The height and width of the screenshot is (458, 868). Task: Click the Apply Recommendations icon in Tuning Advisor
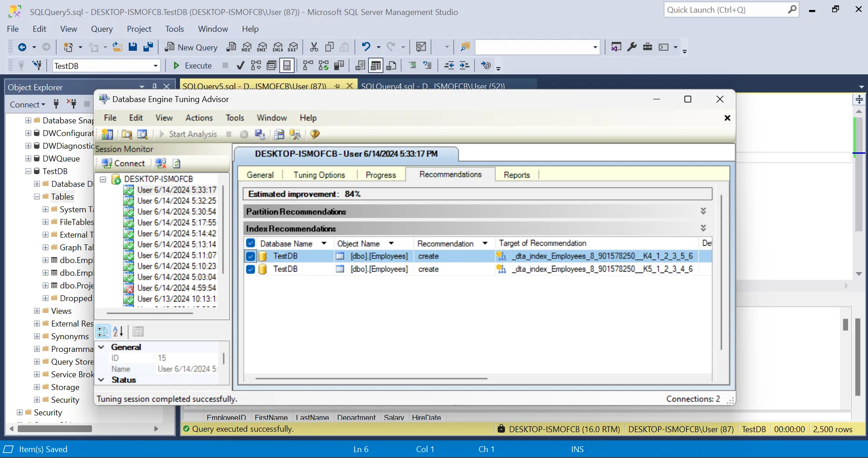pyautogui.click(x=296, y=134)
